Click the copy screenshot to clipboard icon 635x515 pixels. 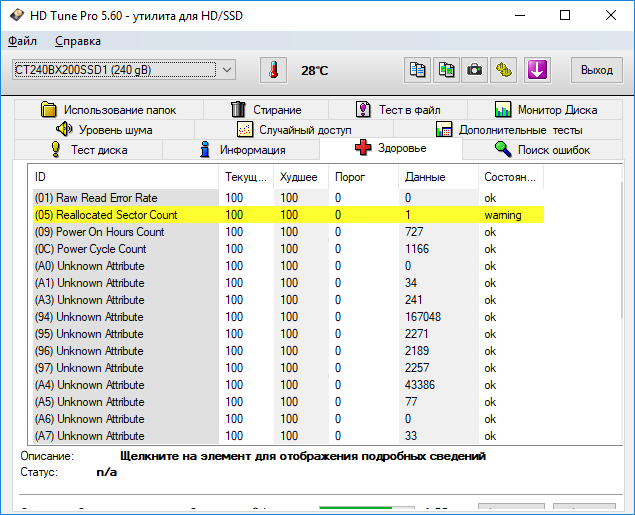click(x=446, y=70)
